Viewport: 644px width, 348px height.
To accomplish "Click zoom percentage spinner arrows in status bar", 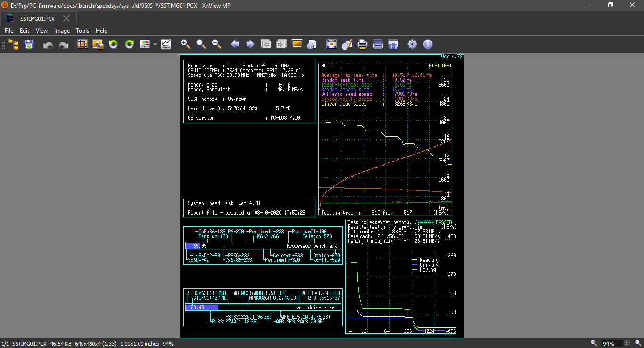I will (x=627, y=343).
